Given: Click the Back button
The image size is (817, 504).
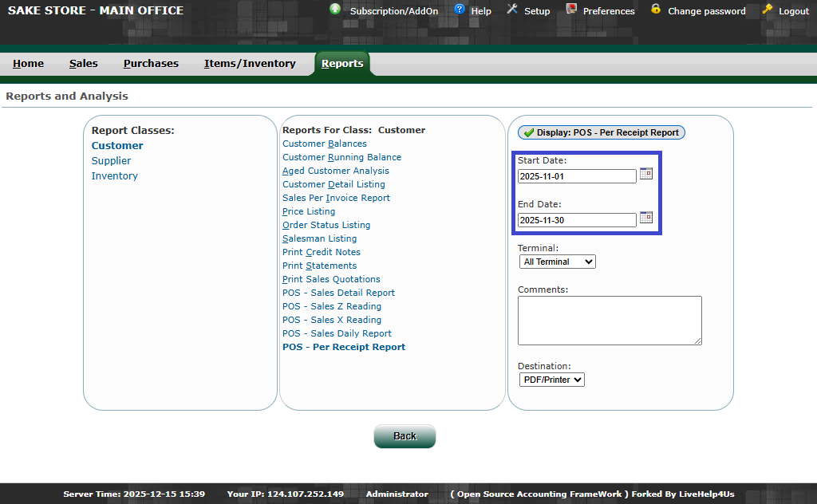Looking at the screenshot, I should 405,436.
